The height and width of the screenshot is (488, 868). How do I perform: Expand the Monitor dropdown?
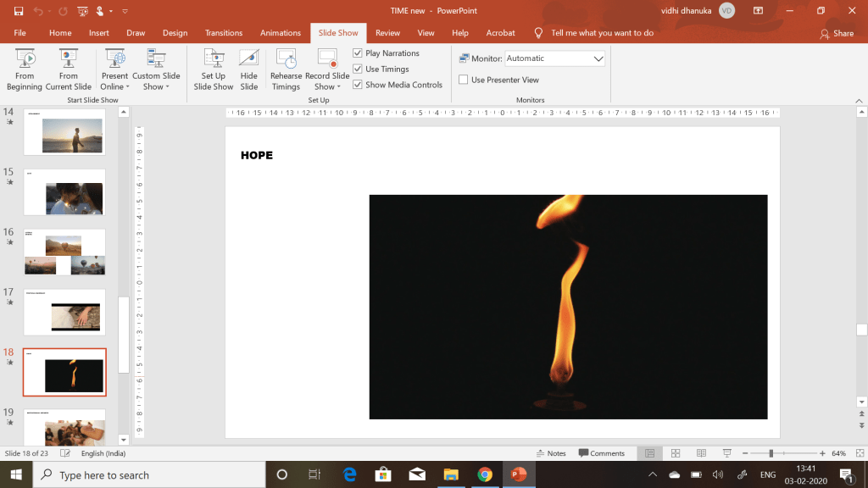(598, 58)
